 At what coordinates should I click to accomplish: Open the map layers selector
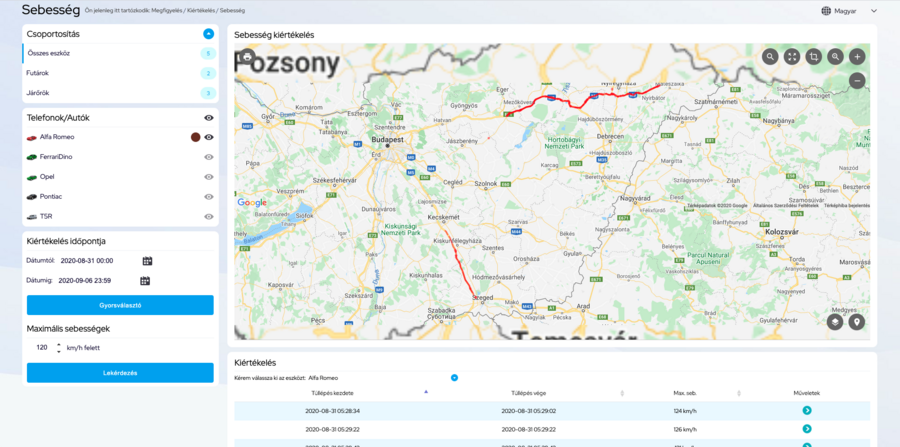[x=834, y=322]
